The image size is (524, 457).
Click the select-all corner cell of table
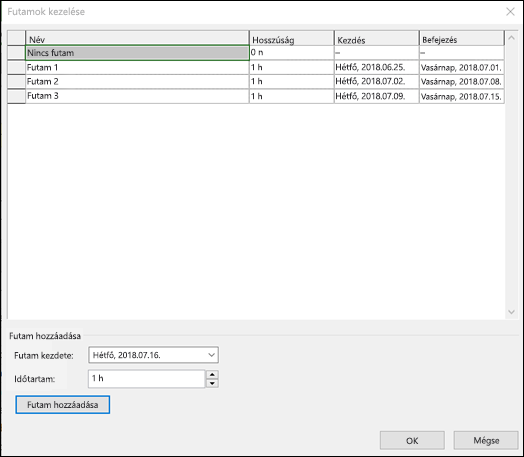(x=16, y=38)
